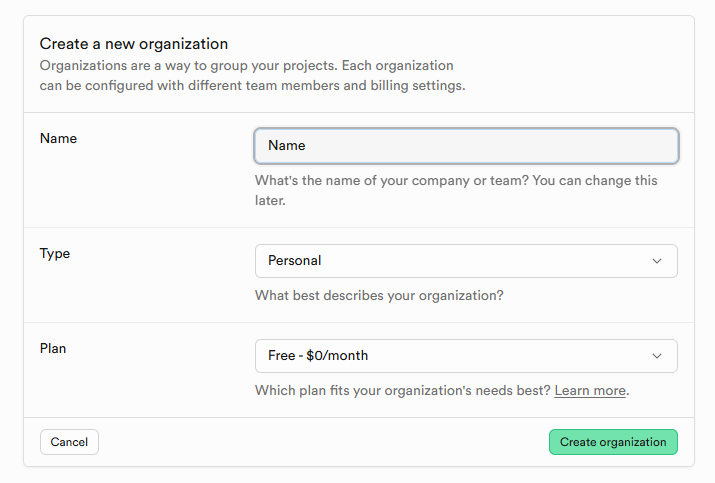715x483 pixels.
Task: Click the green Create organization button
Action: tap(613, 442)
